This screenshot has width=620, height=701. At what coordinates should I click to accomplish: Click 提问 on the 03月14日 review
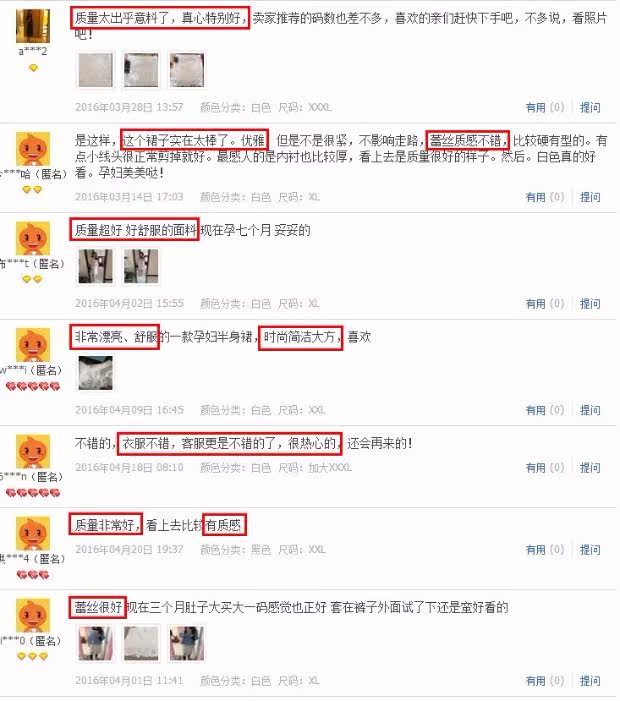tap(590, 197)
